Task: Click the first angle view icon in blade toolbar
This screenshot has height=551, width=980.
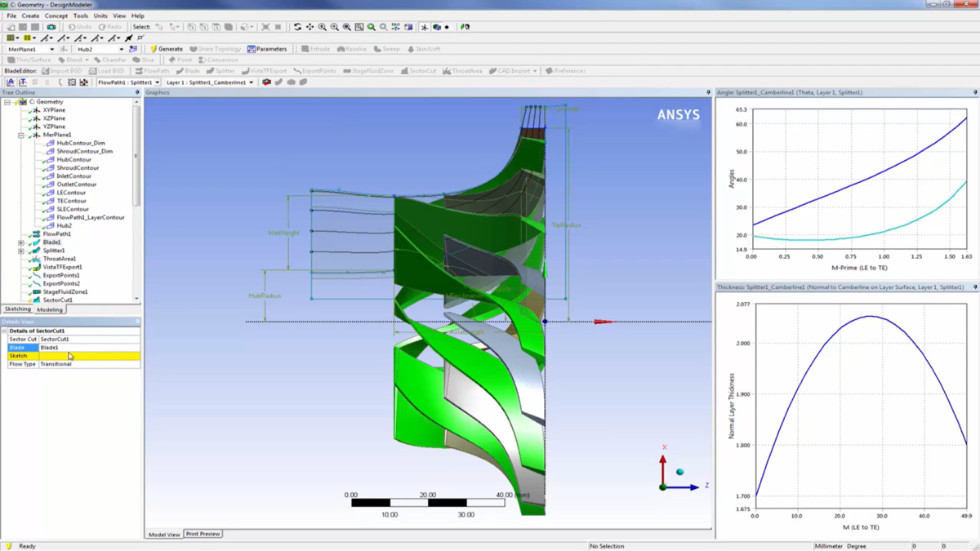Action: click(x=11, y=82)
